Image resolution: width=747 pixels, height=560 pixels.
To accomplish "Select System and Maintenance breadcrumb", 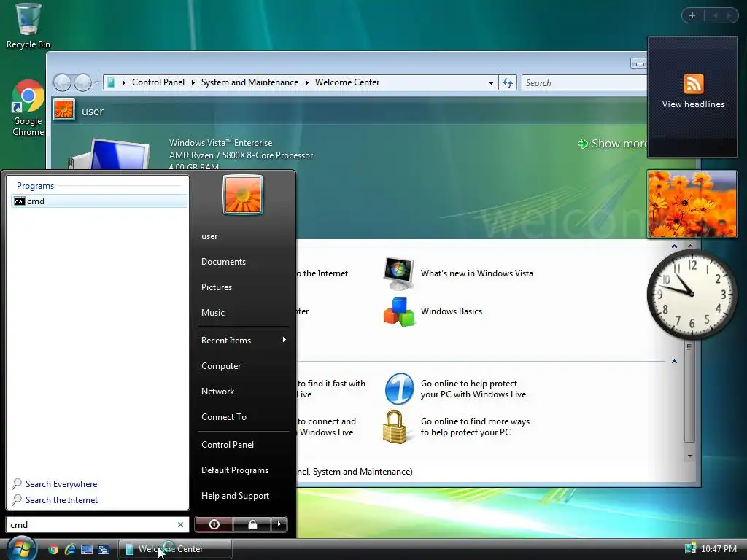I will [x=249, y=82].
